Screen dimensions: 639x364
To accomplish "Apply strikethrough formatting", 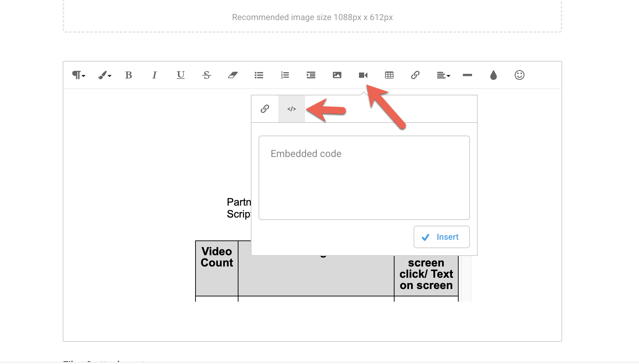I will 207,75.
